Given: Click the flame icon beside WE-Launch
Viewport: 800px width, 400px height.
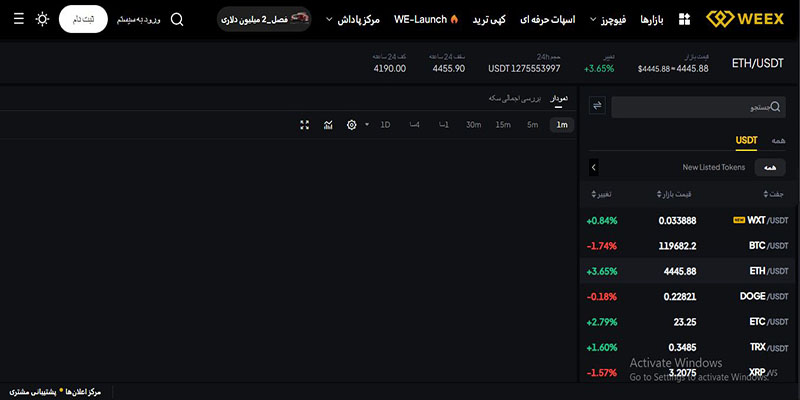Looking at the screenshot, I should tap(454, 19).
